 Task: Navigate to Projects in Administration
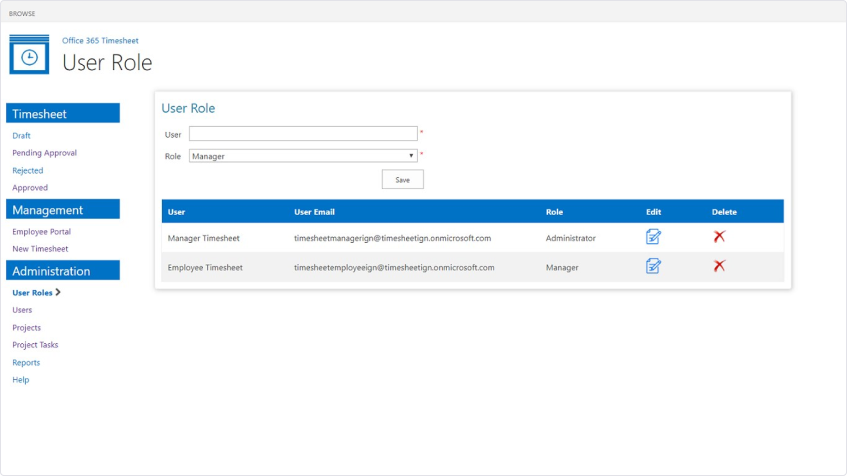26,328
